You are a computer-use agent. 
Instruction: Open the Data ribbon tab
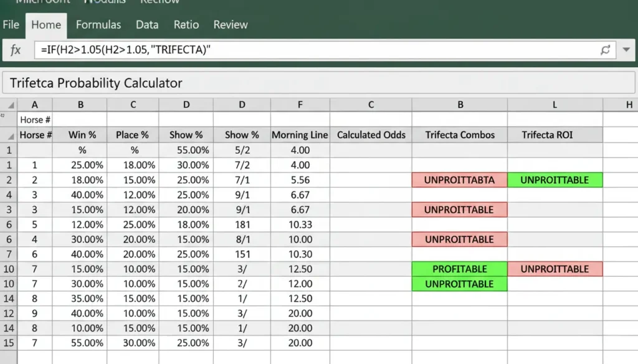click(147, 25)
